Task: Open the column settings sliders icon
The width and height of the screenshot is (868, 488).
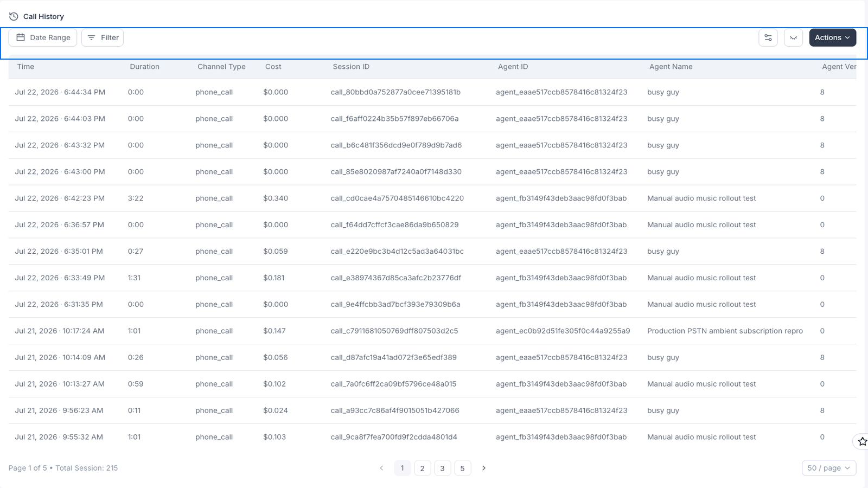Action: click(x=768, y=37)
